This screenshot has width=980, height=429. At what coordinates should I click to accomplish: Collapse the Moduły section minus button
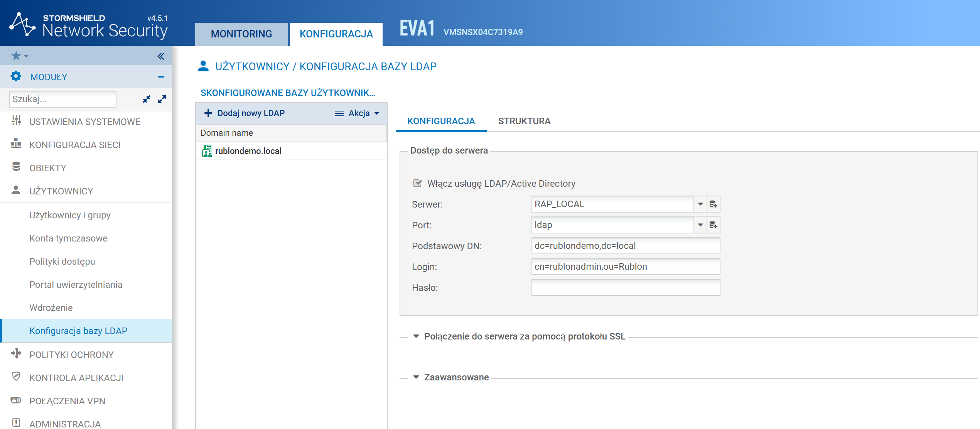click(161, 77)
